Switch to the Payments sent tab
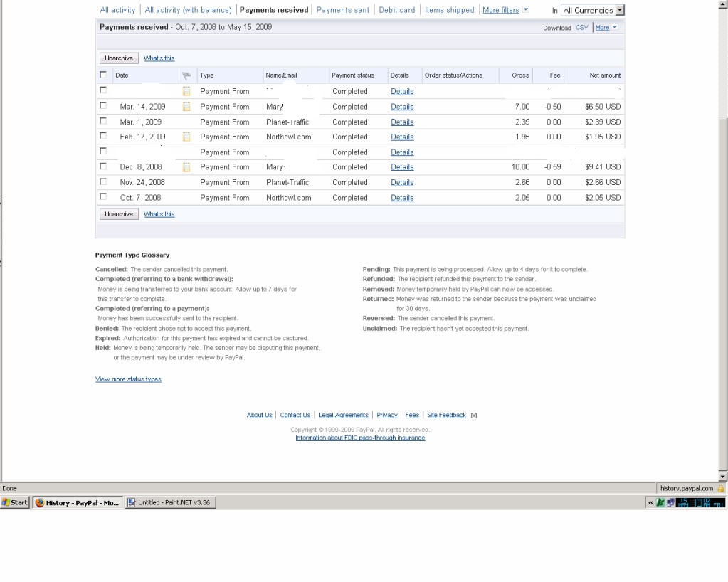728x582 pixels. (342, 10)
